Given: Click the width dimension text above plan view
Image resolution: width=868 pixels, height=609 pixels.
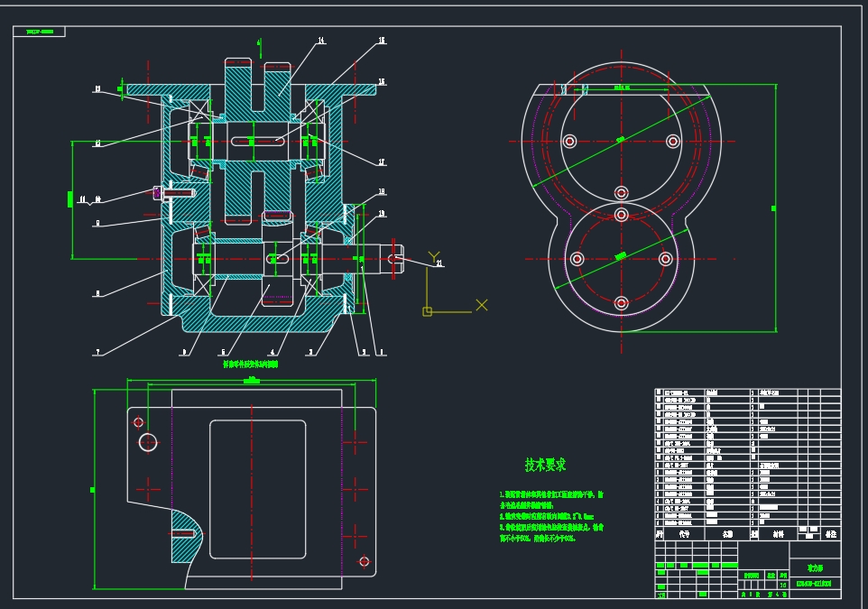Looking at the screenshot, I should tap(252, 380).
